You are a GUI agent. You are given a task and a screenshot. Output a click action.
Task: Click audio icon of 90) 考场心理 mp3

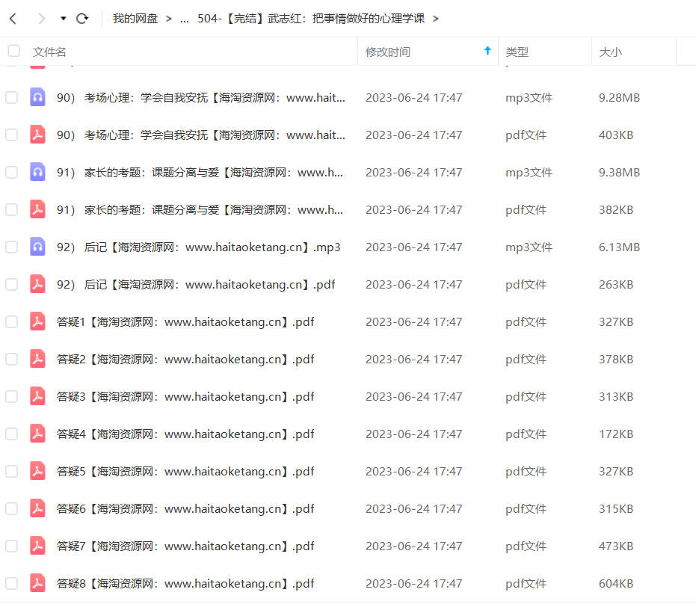pyautogui.click(x=37, y=97)
